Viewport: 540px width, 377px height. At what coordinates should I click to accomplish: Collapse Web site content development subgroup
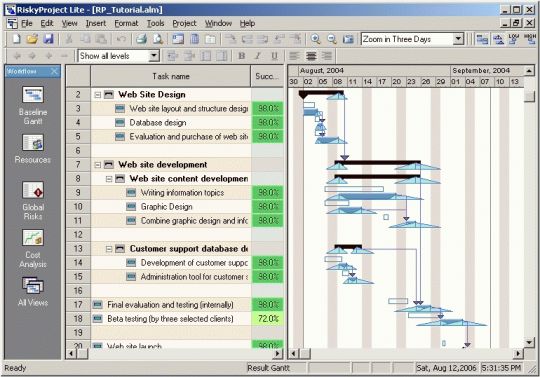(109, 179)
